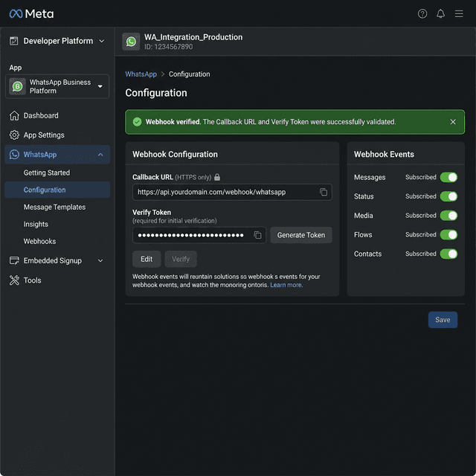Click the Webhook Configuration heading

point(176,154)
